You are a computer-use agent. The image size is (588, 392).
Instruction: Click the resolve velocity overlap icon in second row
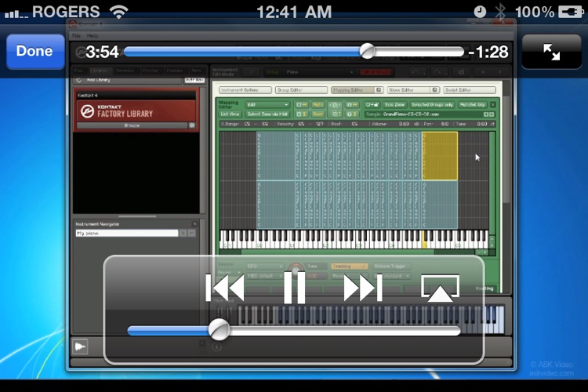click(x=335, y=114)
